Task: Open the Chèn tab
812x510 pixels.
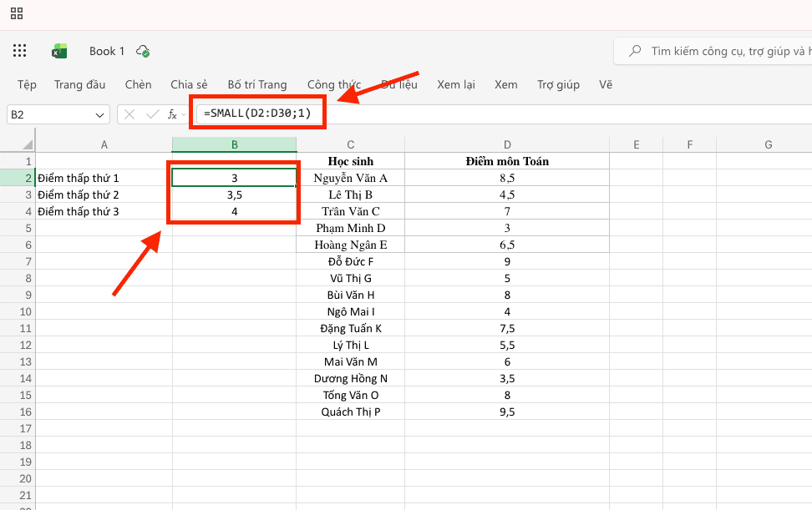Action: 139,84
